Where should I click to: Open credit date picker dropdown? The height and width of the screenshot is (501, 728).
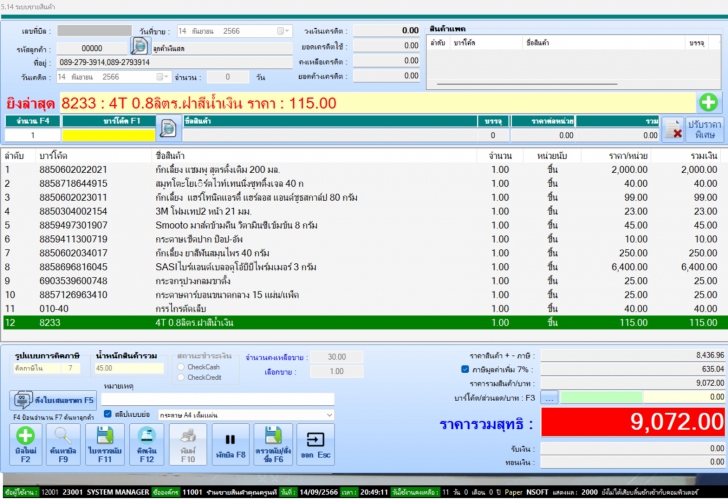(x=162, y=77)
